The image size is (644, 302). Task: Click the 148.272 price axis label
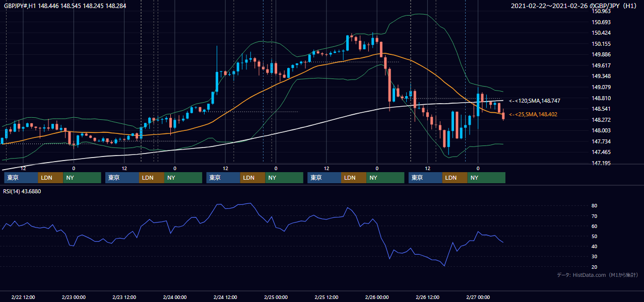click(x=601, y=120)
